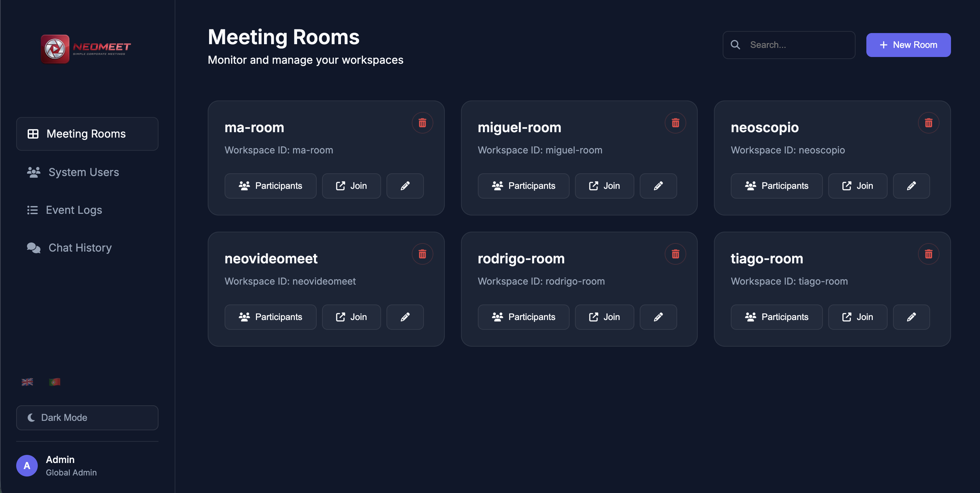This screenshot has height=493, width=980.
Task: View Participants of neoscopio room
Action: tap(776, 186)
